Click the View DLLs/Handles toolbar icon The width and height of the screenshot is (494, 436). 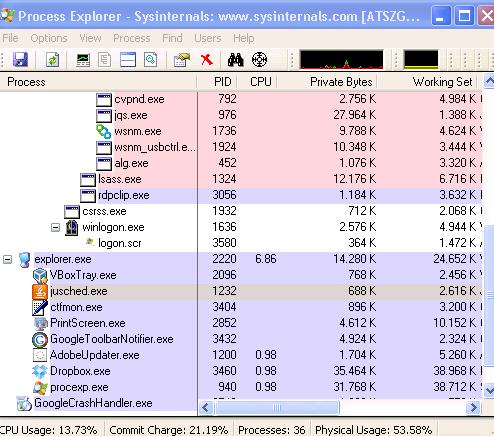[x=150, y=60]
